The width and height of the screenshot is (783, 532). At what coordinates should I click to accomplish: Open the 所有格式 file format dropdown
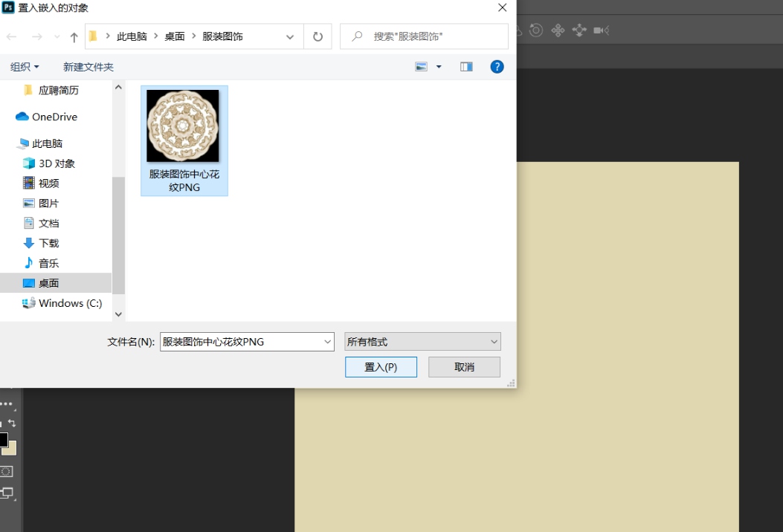pos(422,341)
